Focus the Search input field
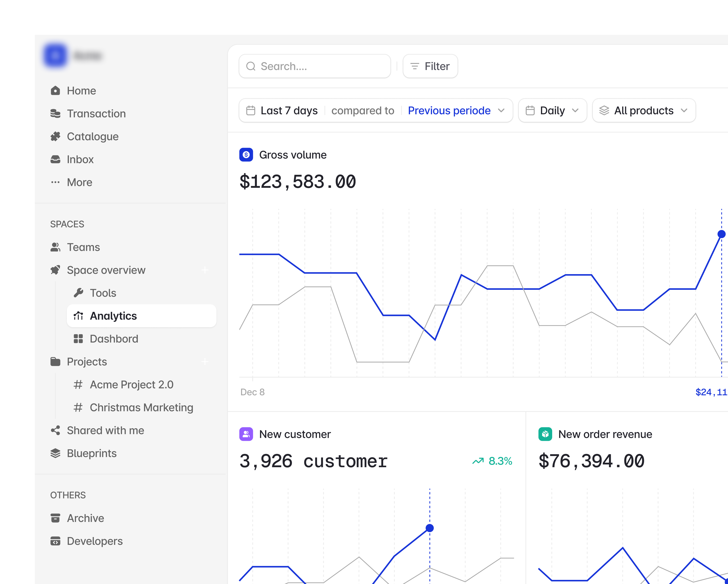This screenshot has height=584, width=728. (x=315, y=66)
